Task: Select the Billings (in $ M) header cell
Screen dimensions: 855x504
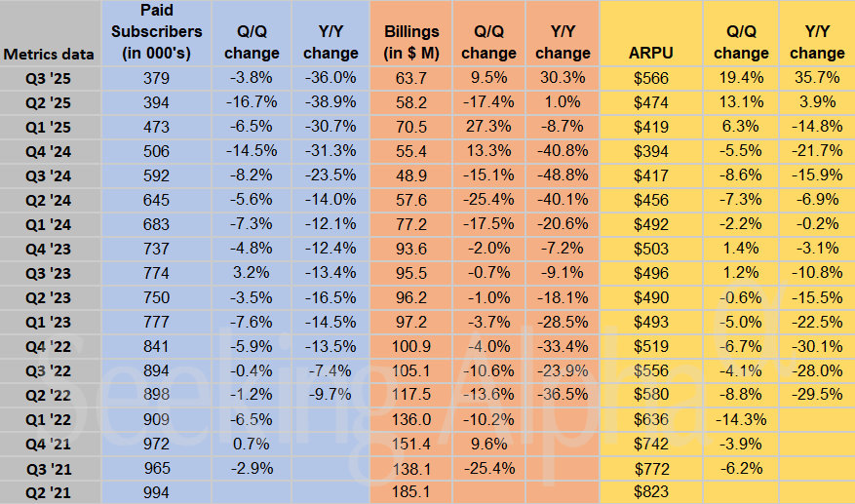Action: (x=410, y=45)
